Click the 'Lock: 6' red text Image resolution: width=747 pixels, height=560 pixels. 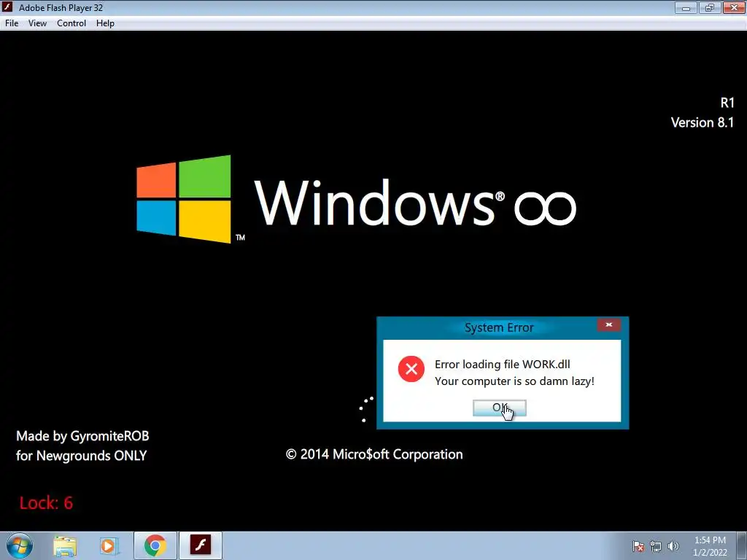(46, 503)
